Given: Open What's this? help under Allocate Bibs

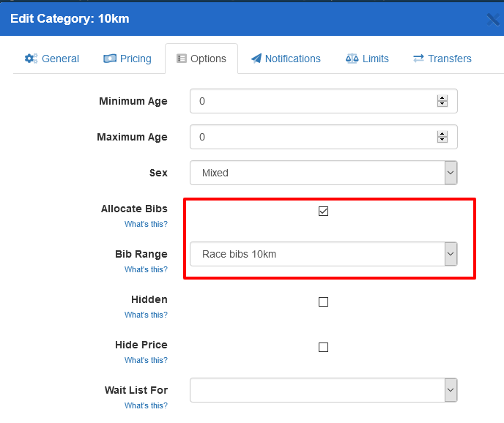Looking at the screenshot, I should pos(146,224).
